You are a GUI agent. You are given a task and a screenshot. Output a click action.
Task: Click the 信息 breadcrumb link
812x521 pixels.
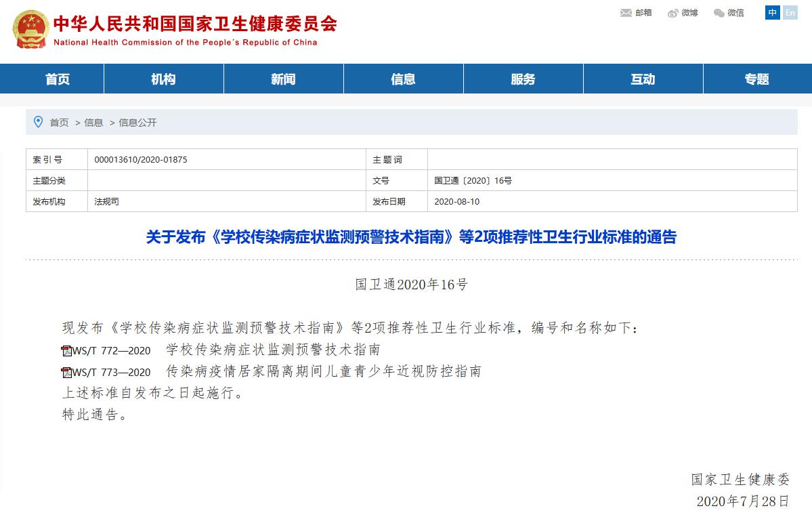click(x=93, y=122)
